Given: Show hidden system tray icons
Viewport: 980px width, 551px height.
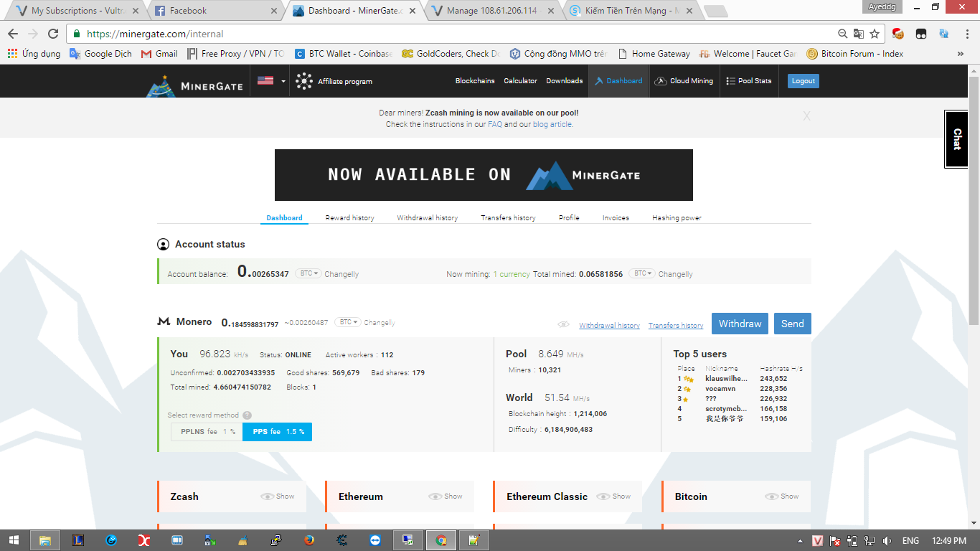Looking at the screenshot, I should coord(801,540).
